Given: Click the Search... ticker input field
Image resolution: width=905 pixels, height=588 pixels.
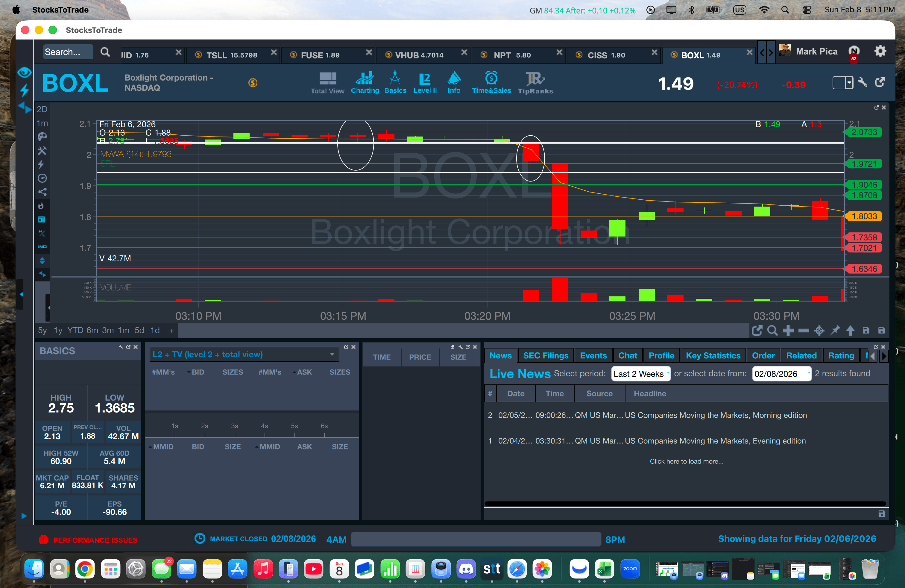Looking at the screenshot, I should pos(68,52).
